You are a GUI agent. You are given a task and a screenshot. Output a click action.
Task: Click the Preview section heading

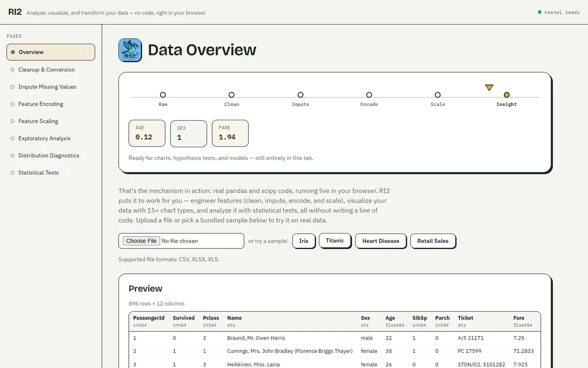146,289
